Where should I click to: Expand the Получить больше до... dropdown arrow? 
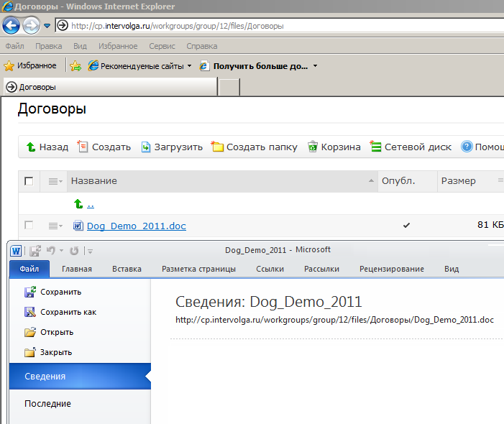(x=316, y=65)
